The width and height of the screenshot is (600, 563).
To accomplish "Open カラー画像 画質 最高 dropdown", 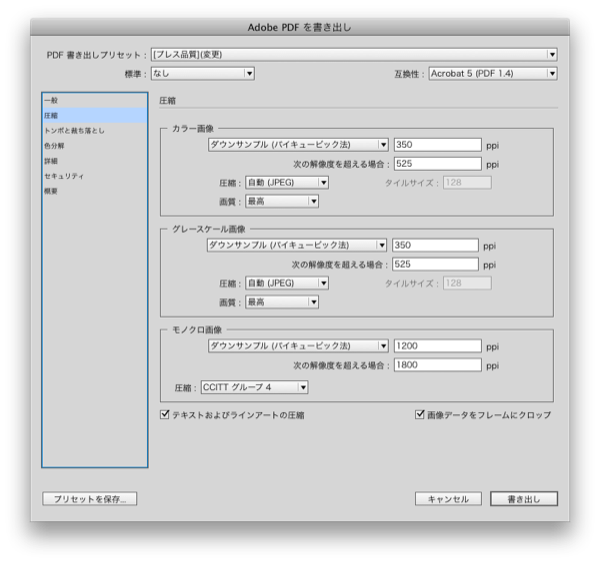I will 282,201.
